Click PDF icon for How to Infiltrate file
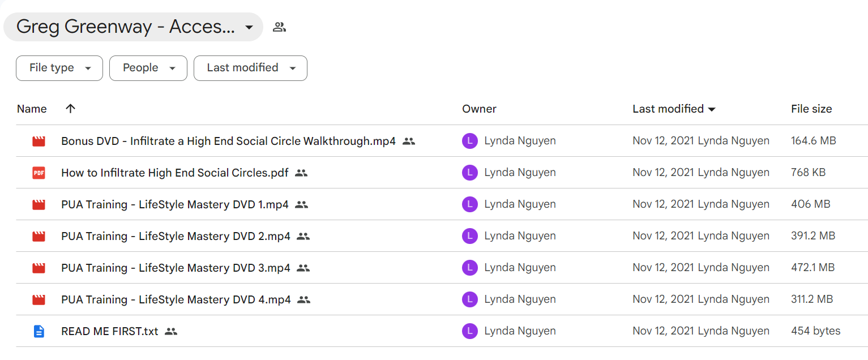The image size is (868, 360). 39,173
